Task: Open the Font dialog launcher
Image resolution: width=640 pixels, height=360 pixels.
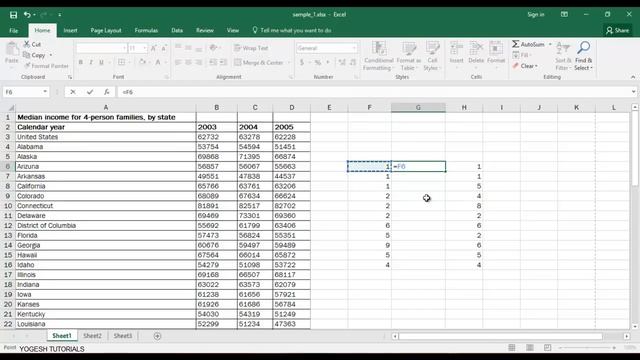Action: point(167,77)
